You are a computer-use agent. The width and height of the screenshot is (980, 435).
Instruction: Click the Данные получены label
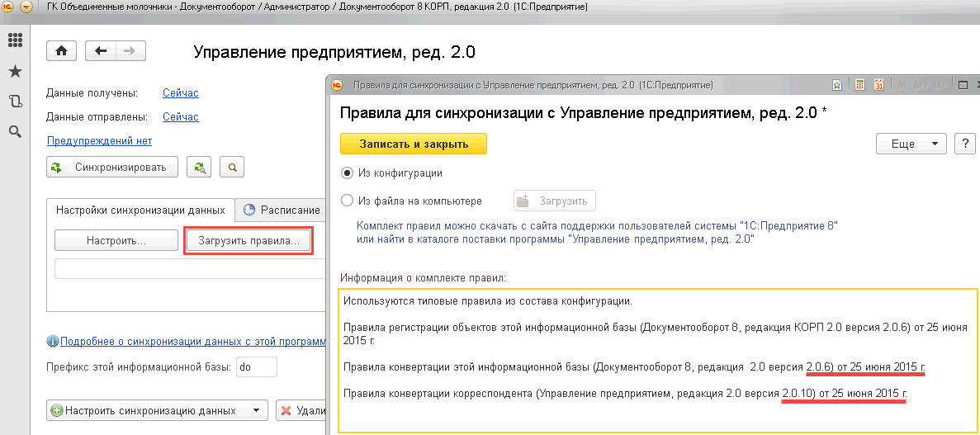point(92,93)
